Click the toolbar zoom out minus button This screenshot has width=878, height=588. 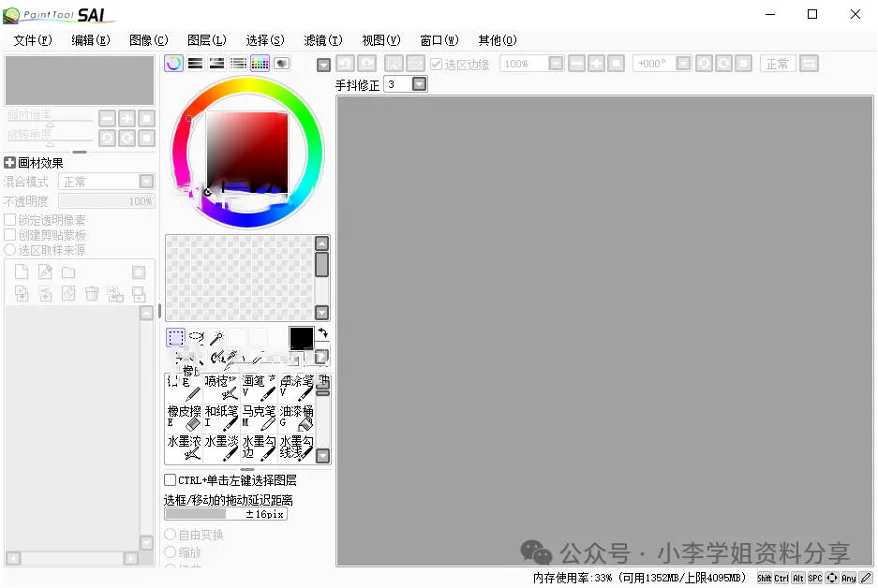577,64
